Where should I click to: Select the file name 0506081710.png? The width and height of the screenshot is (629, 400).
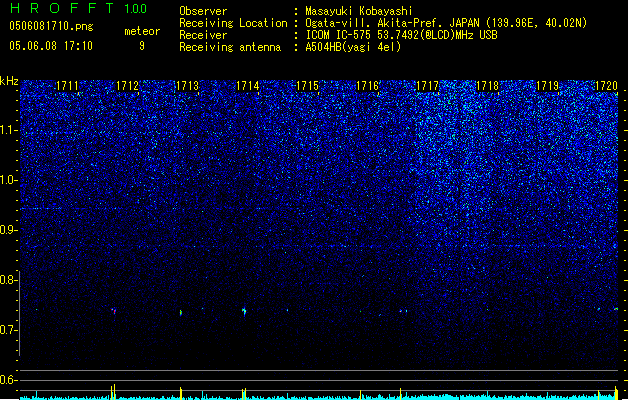click(x=51, y=26)
